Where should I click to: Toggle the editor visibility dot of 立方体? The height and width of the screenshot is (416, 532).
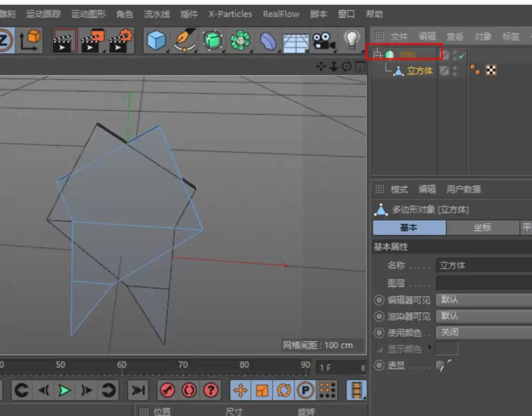coord(454,68)
